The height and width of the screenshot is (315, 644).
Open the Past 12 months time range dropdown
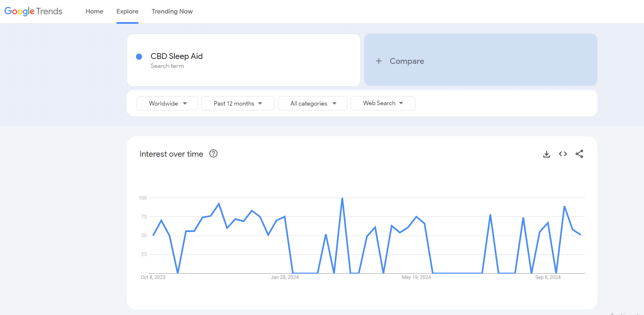[238, 103]
